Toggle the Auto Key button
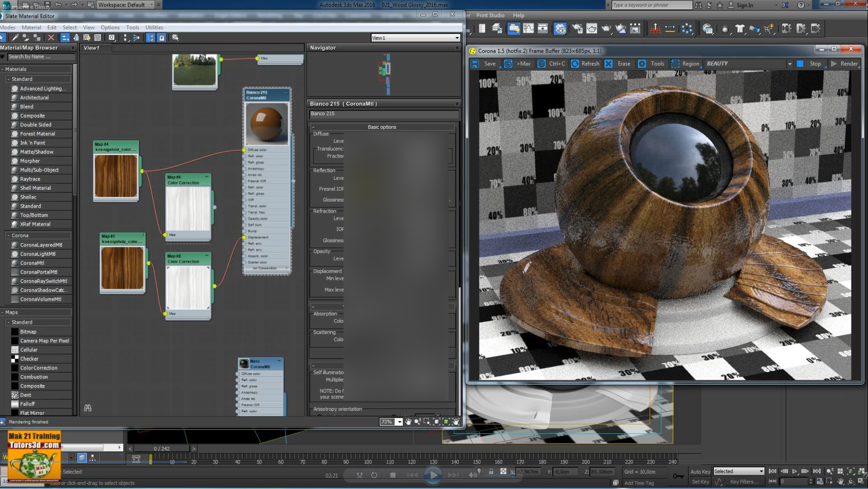 click(700, 471)
